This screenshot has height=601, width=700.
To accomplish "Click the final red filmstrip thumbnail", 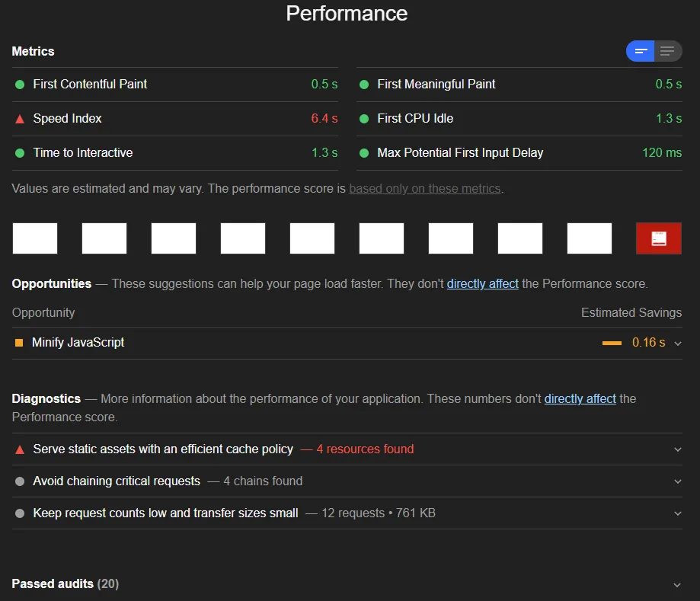I will pos(659,238).
